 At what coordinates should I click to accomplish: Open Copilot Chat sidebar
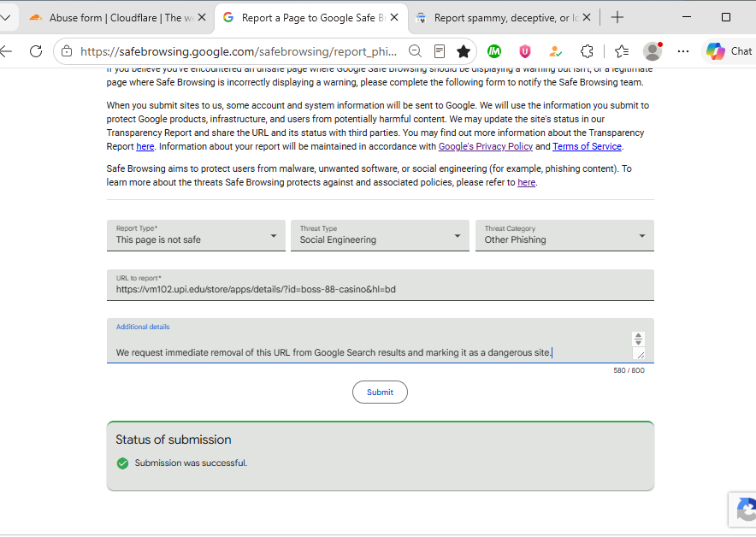click(x=729, y=51)
